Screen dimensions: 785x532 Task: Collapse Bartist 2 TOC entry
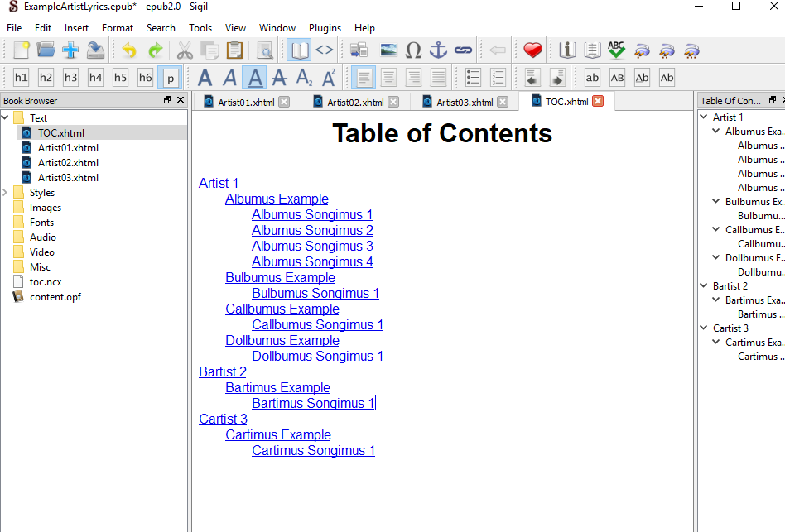(x=704, y=285)
